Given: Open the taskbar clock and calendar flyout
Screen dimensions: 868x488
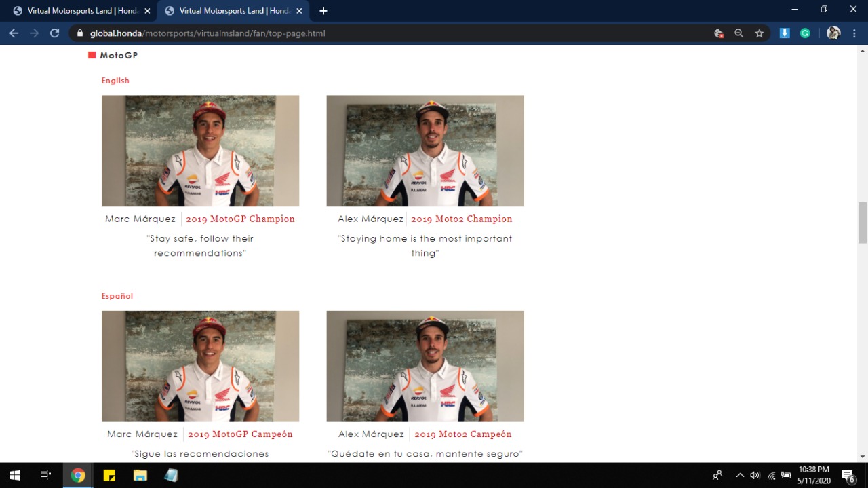Looking at the screenshot, I should [x=814, y=475].
